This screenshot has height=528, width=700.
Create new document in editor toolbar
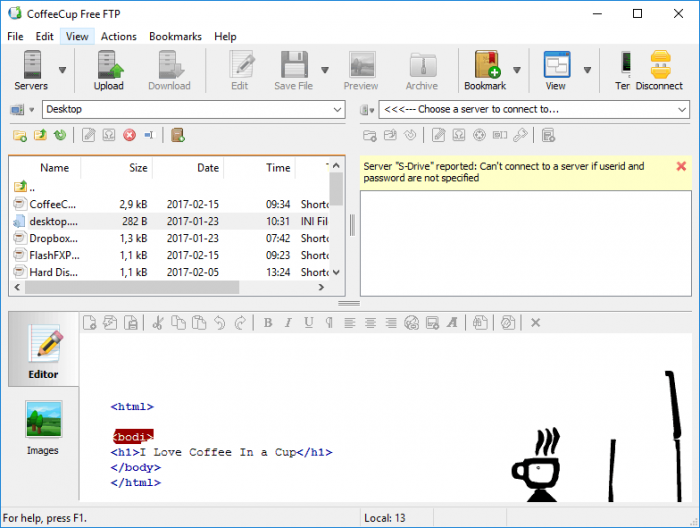tap(89, 323)
